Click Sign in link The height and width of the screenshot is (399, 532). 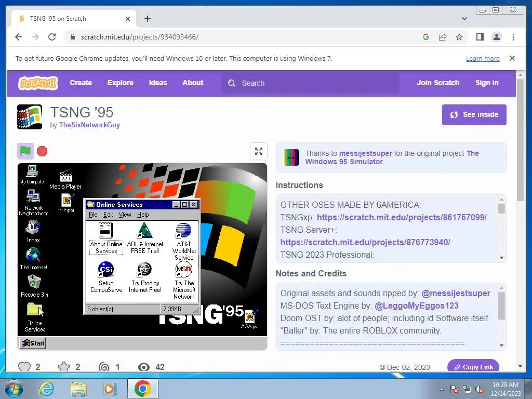(x=487, y=83)
